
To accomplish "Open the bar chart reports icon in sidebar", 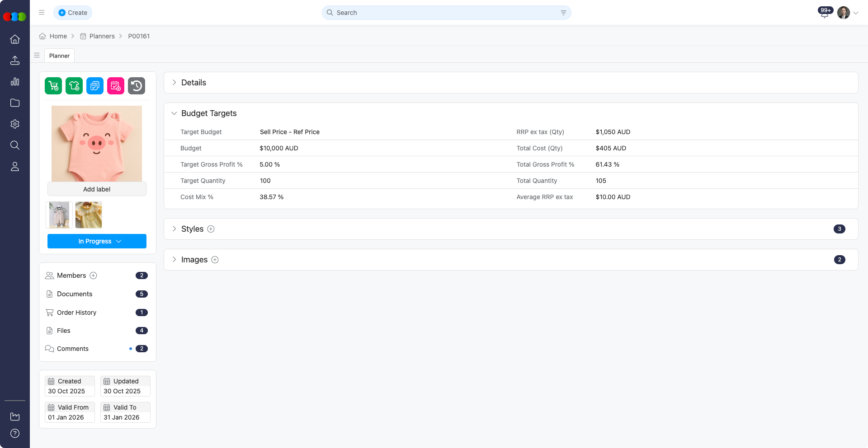I will coord(15,82).
